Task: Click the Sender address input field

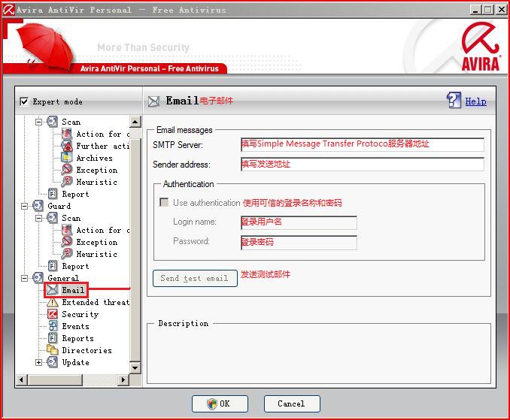Action: [363, 165]
